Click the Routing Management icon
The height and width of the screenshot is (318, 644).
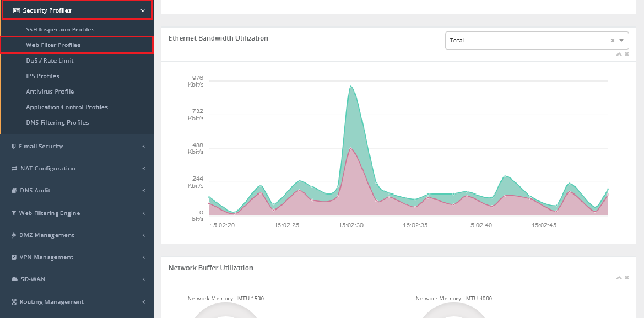[14, 302]
